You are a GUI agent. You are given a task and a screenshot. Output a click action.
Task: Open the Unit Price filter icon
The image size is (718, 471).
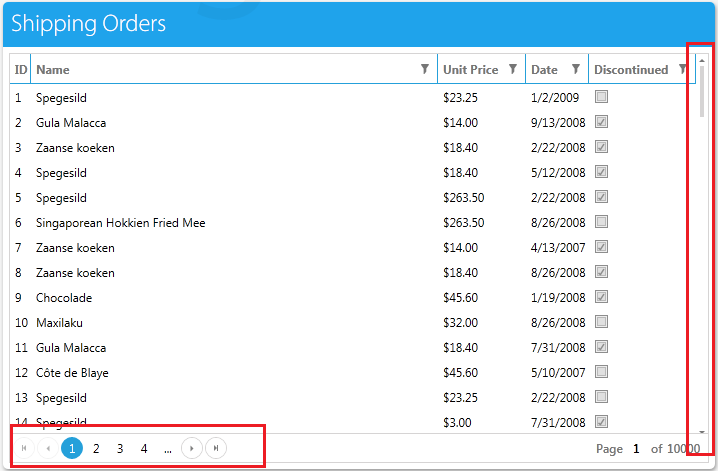coord(513,69)
